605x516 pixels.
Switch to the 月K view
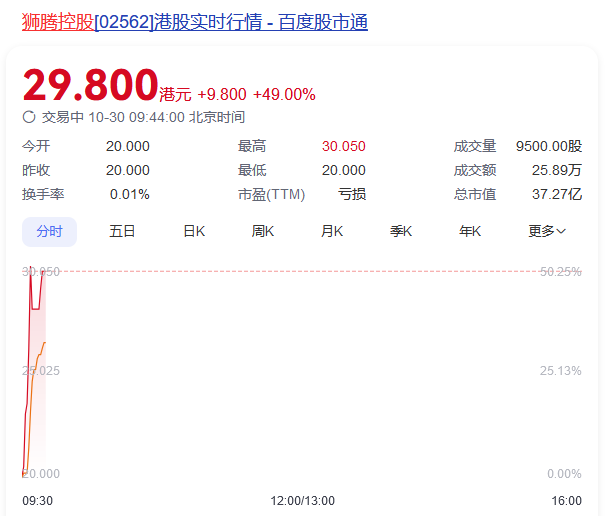click(332, 231)
